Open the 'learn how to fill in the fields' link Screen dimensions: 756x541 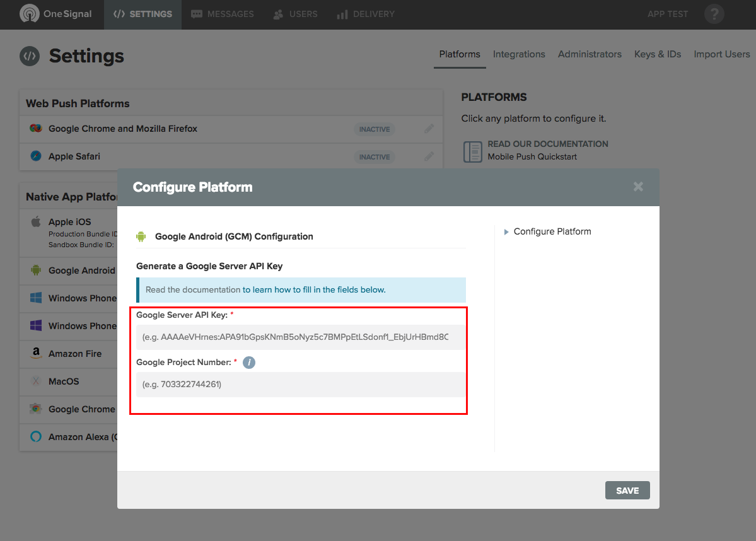pyautogui.click(x=314, y=290)
